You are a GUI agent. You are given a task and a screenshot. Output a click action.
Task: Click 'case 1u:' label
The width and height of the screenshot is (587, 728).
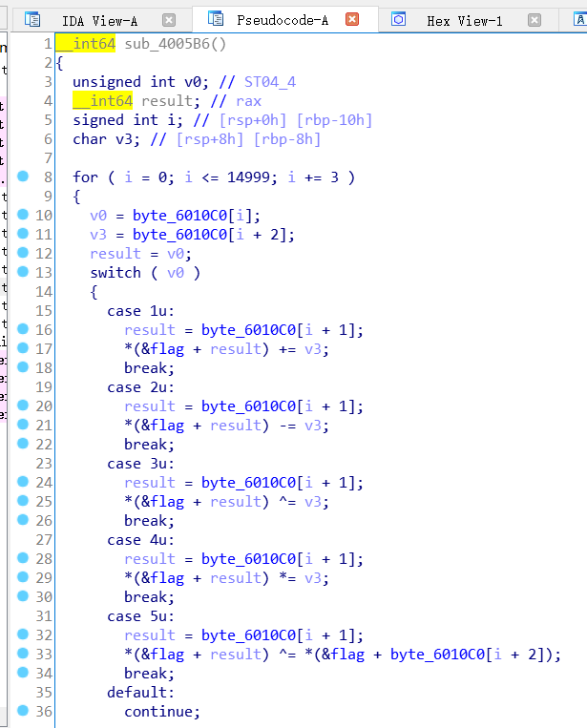point(140,311)
